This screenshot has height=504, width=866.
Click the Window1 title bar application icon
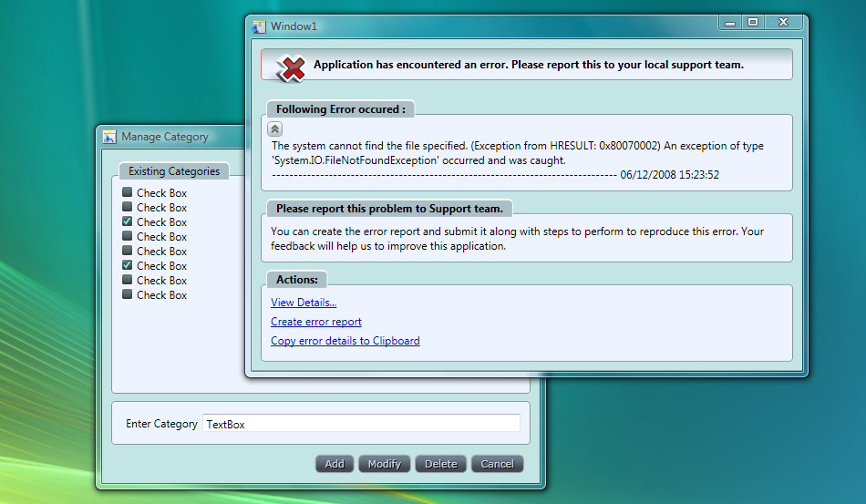tap(260, 26)
